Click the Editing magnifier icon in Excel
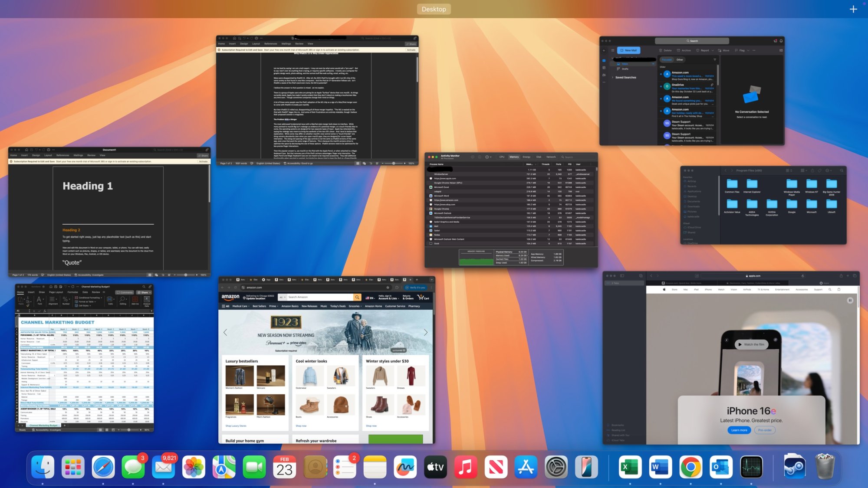This screenshot has height=488, width=868. pos(122,299)
